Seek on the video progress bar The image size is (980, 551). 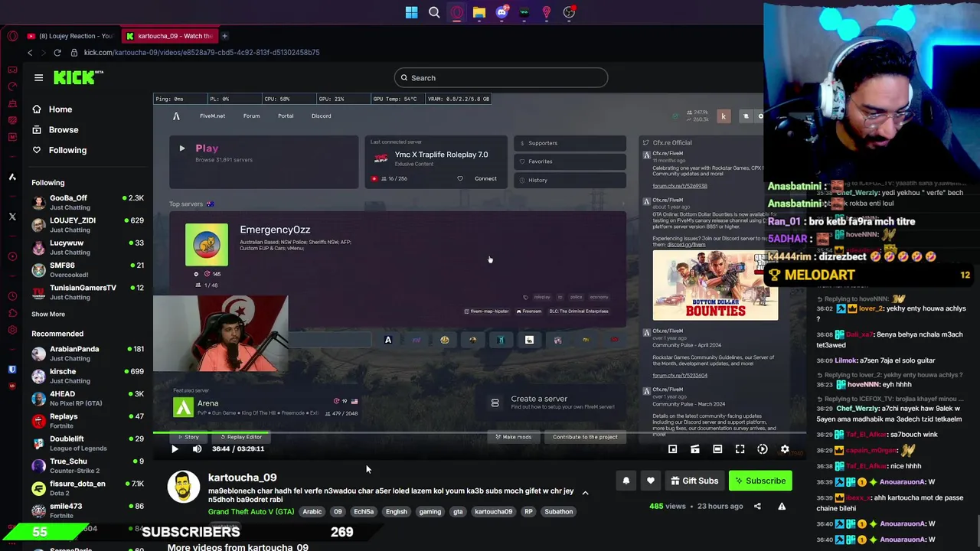point(479,433)
